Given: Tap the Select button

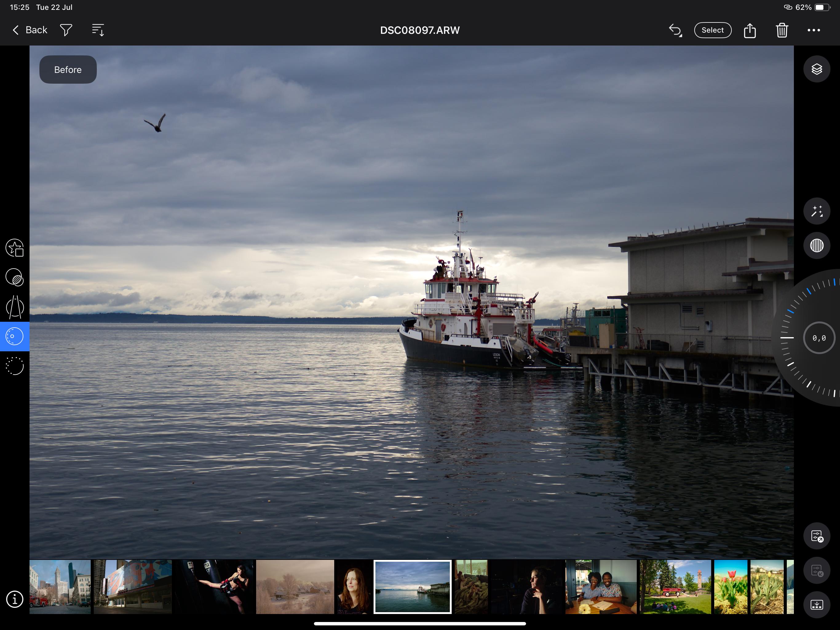Looking at the screenshot, I should point(712,30).
